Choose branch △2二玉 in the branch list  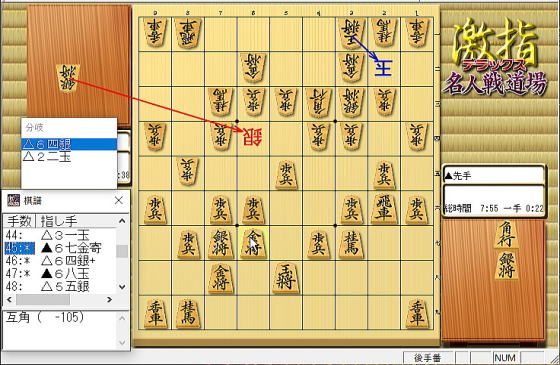click(x=69, y=156)
